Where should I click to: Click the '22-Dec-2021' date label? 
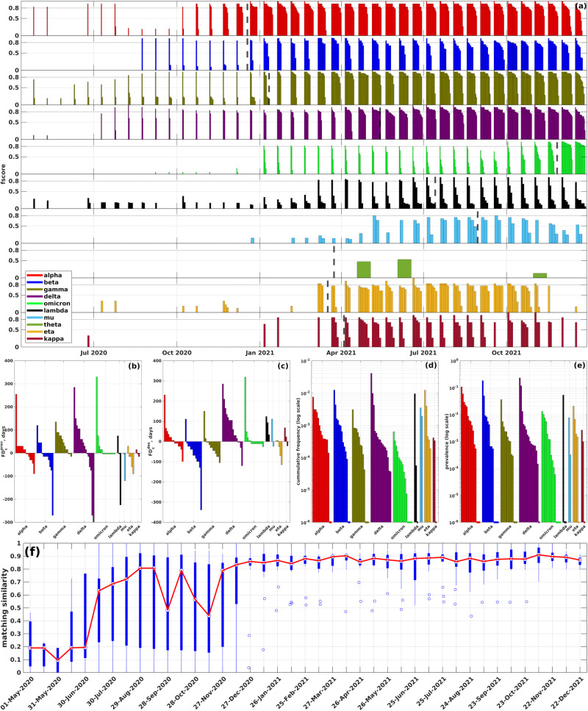pos(568,693)
